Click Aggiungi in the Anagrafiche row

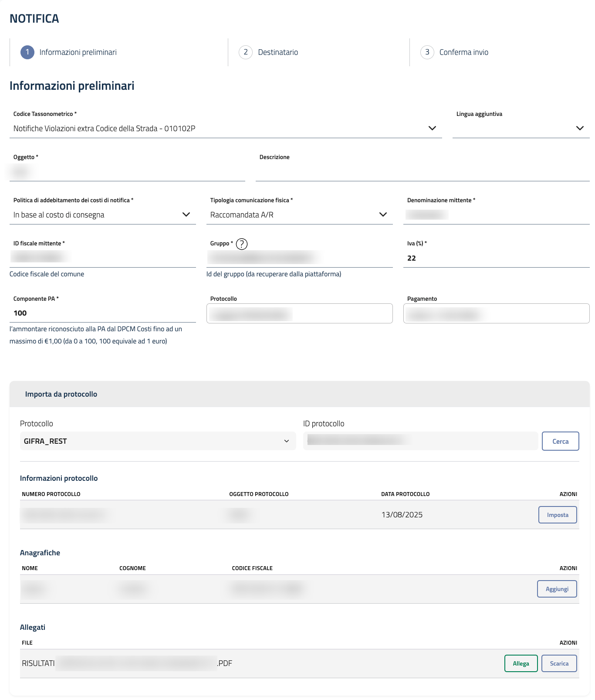click(557, 589)
